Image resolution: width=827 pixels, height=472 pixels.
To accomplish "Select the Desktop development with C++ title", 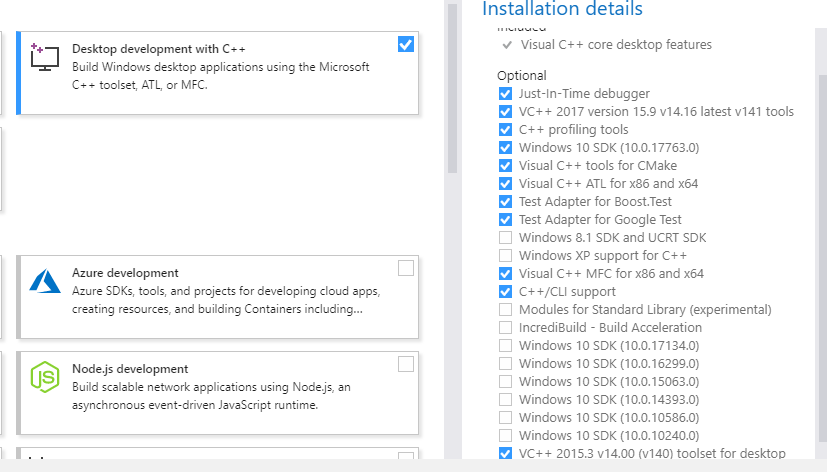I will pyautogui.click(x=159, y=49).
